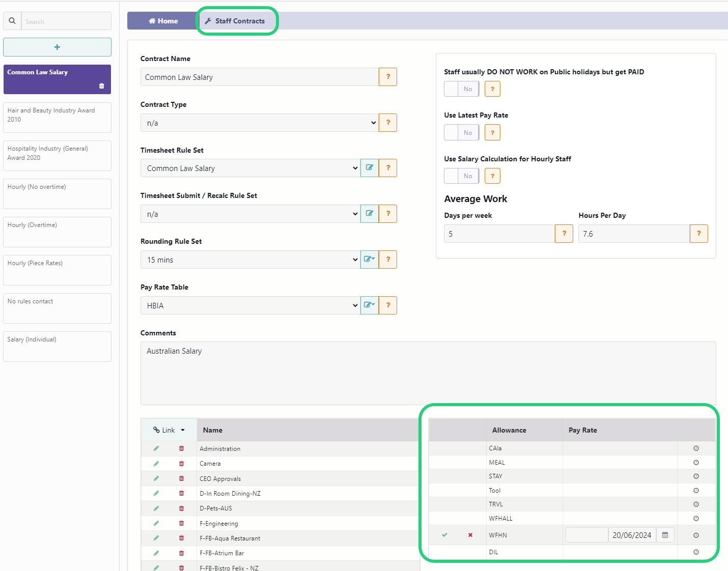
Task: Open help for Timesheet Rule Set
Action: click(388, 168)
